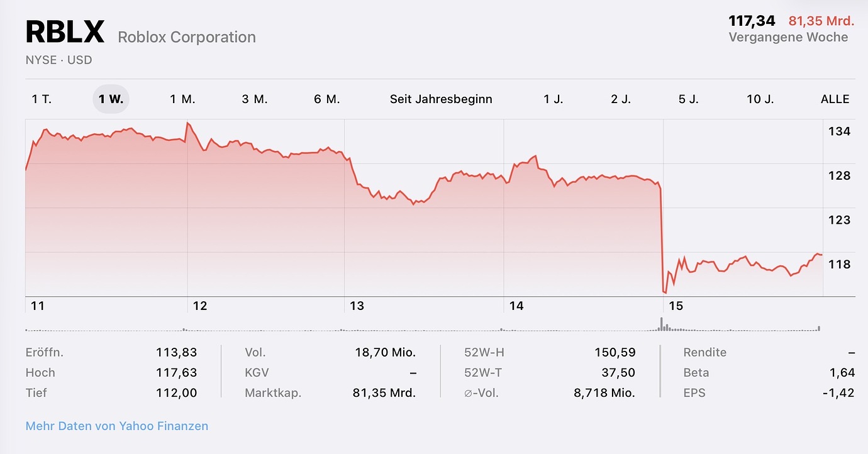Show the 10 J. chart range
Image resolution: width=868 pixels, height=454 pixels.
760,99
